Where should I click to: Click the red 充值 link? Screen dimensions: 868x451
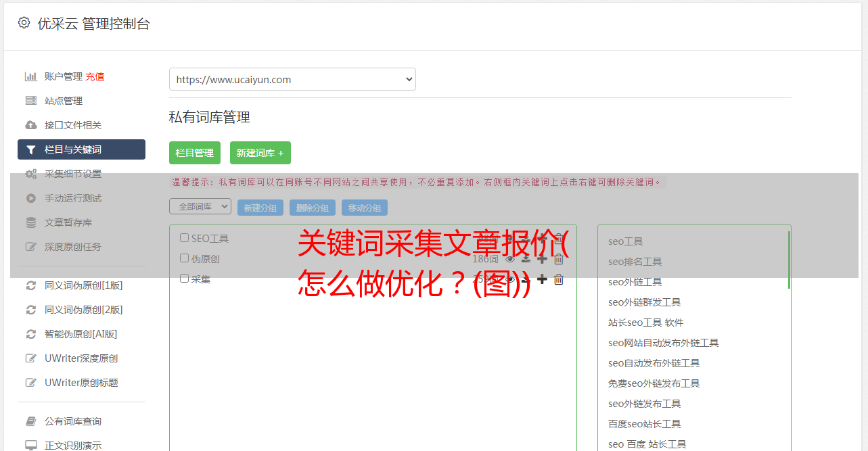[x=95, y=76]
